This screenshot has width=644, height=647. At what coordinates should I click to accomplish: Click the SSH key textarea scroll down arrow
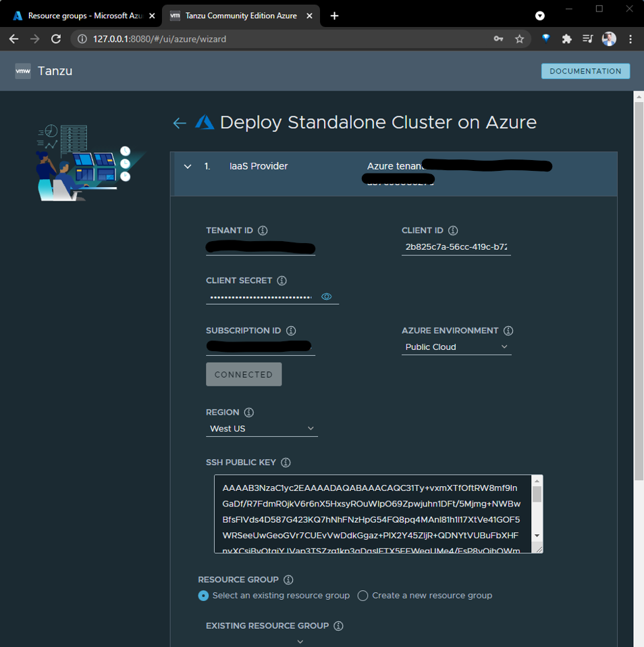(537, 536)
